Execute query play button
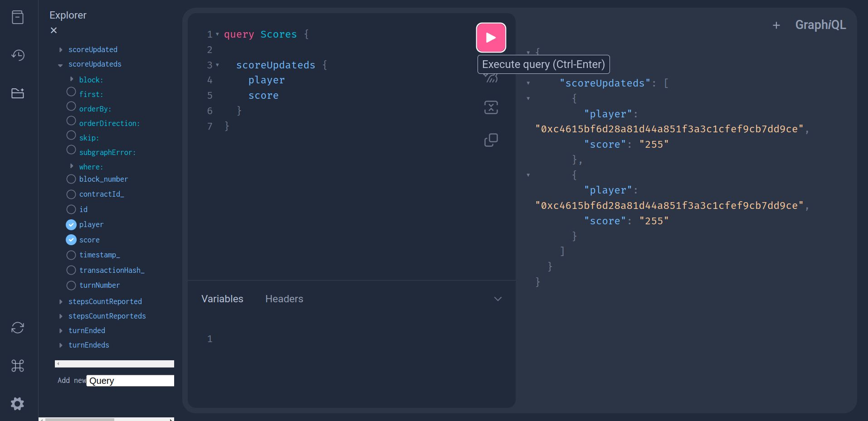868x421 pixels. [x=491, y=38]
